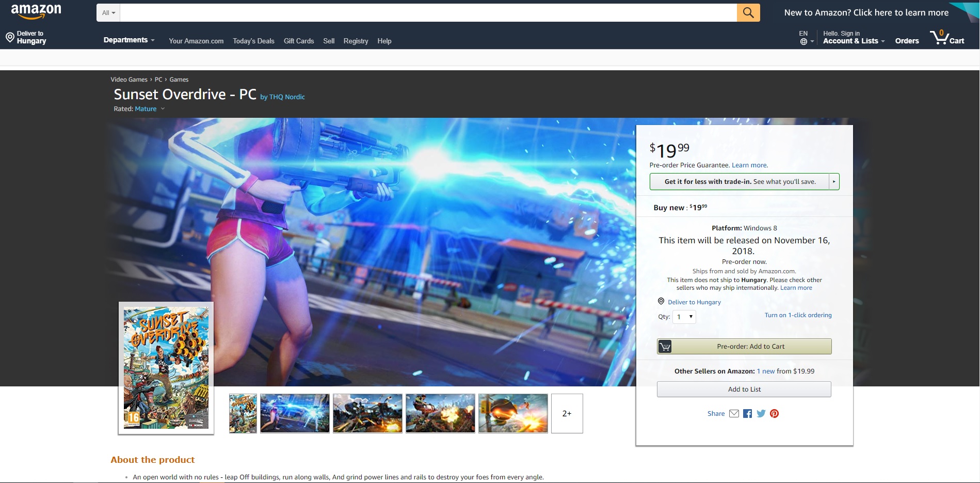This screenshot has width=980, height=483.
Task: Open Gift Cards page
Action: 299,41
